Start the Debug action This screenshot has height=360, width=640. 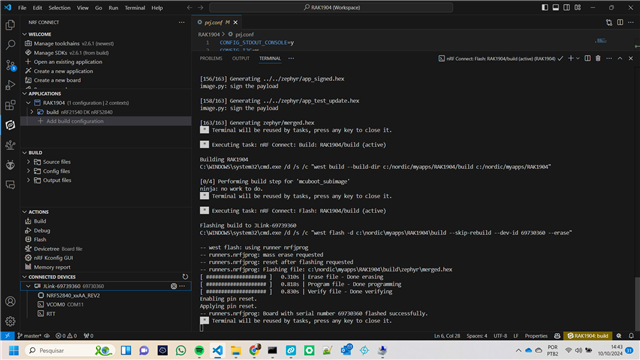click(x=42, y=231)
